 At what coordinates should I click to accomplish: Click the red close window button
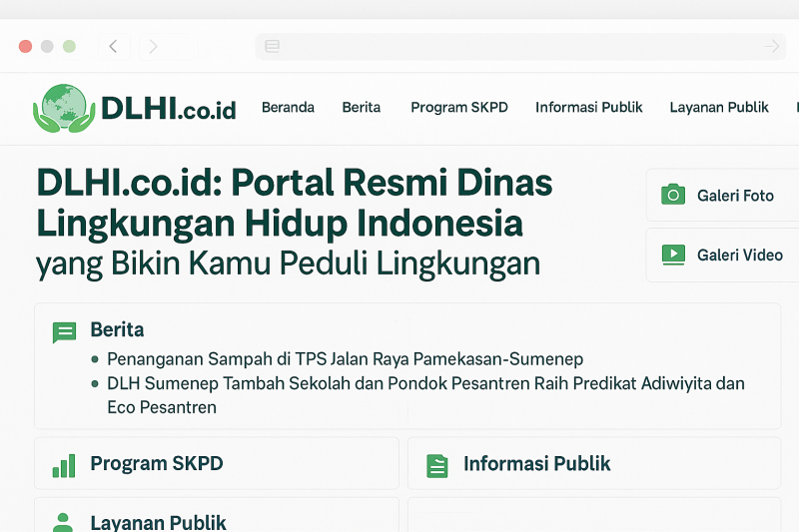[26, 46]
